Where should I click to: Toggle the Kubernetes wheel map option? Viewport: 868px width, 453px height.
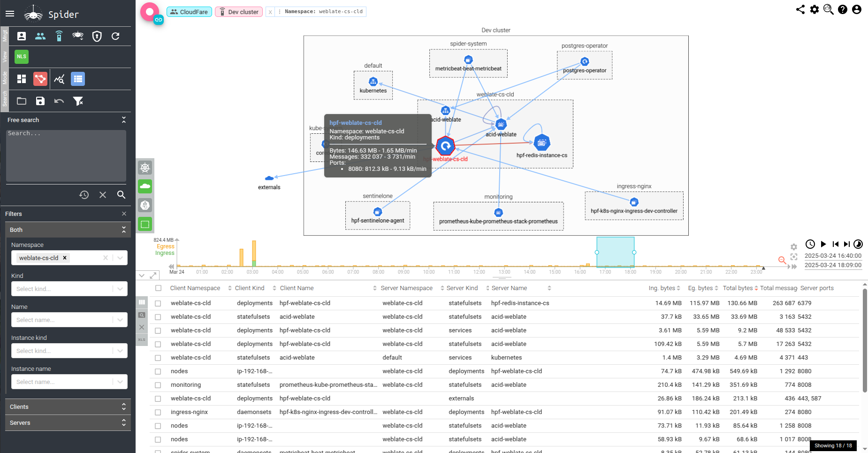(145, 168)
